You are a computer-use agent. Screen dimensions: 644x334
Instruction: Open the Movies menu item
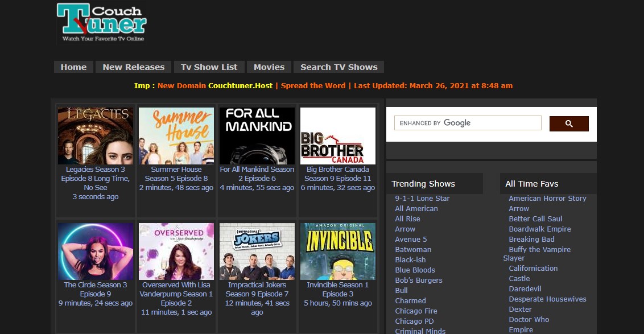pyautogui.click(x=269, y=67)
